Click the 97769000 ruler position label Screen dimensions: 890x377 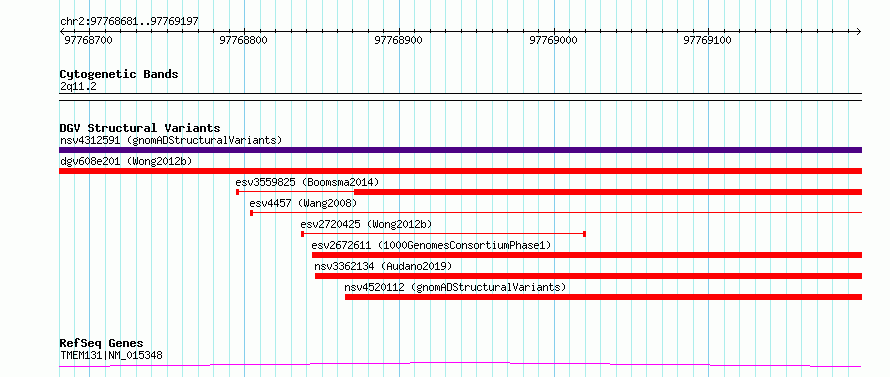[553, 40]
